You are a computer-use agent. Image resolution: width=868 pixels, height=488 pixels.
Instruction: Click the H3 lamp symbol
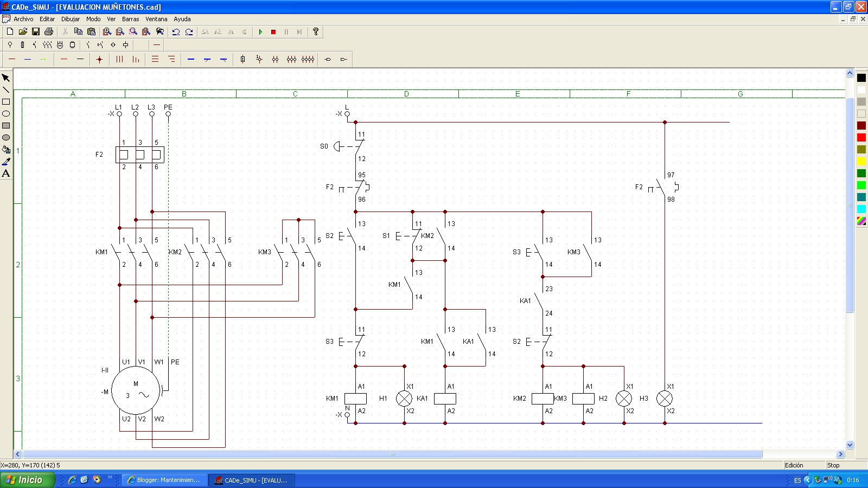(x=665, y=399)
